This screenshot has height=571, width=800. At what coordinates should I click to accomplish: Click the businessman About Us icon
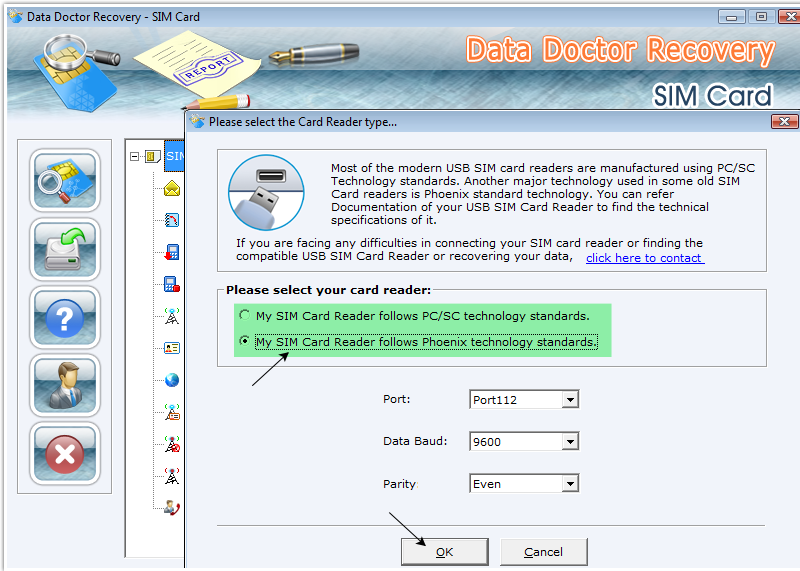65,385
